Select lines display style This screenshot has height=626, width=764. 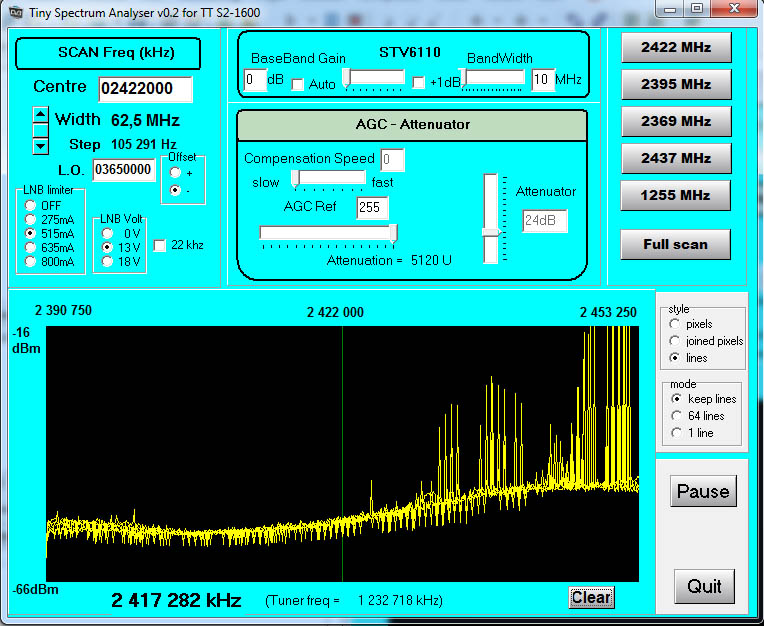[675, 358]
